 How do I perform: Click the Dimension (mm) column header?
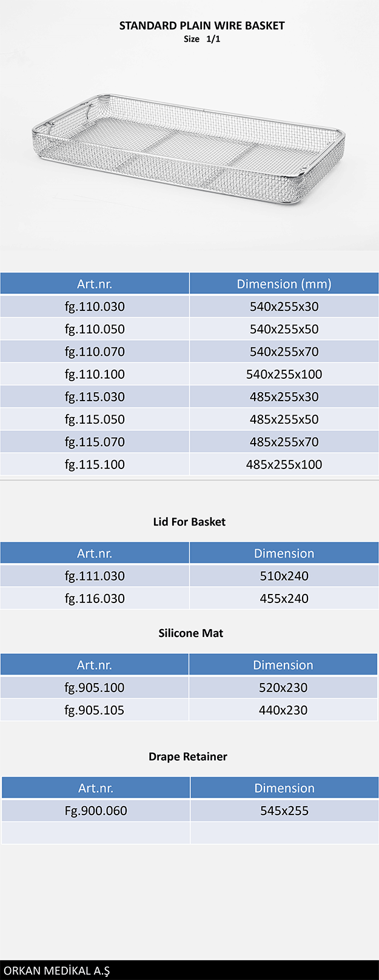[x=284, y=284]
